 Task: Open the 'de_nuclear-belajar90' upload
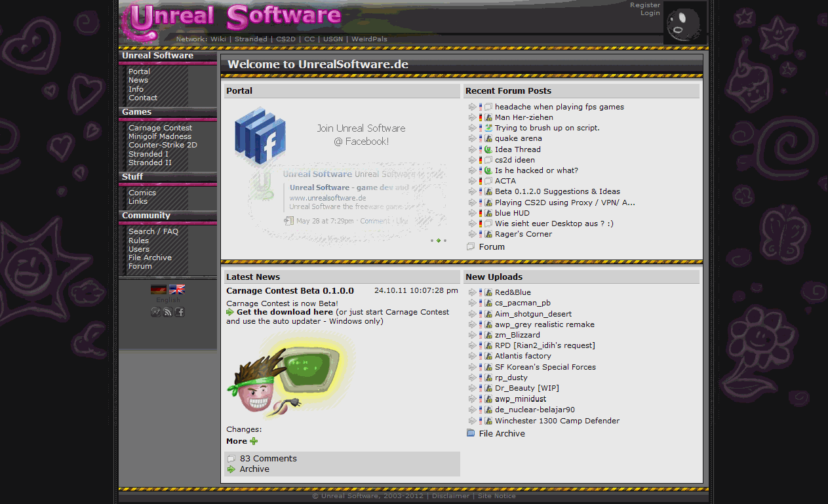point(535,410)
